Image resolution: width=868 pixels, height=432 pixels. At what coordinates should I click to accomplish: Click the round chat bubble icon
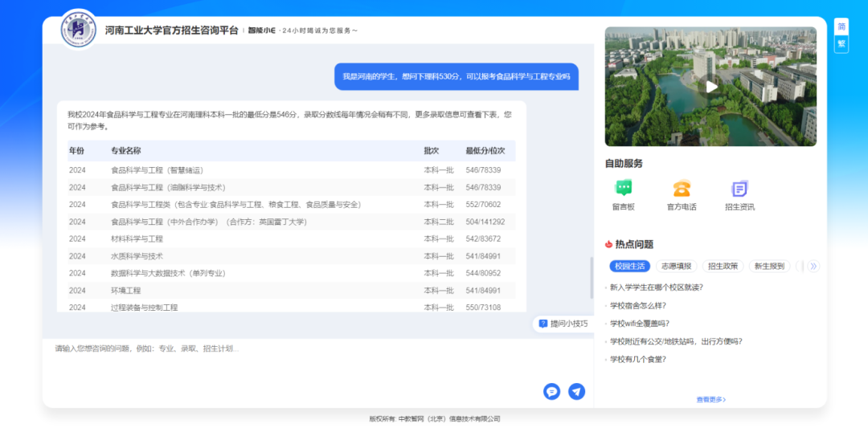[551, 391]
